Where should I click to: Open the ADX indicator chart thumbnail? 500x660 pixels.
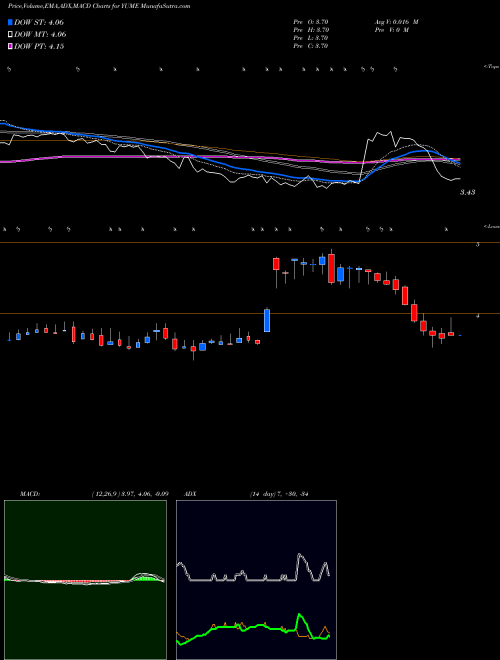[256, 580]
